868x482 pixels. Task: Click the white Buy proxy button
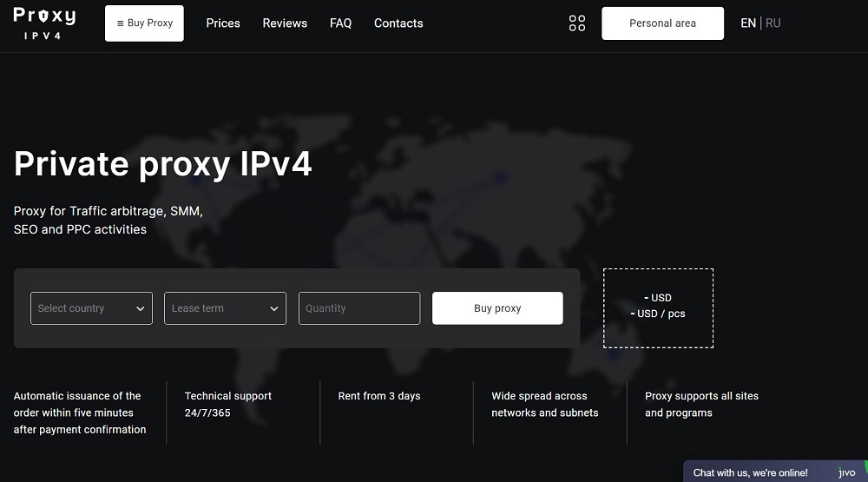497,308
